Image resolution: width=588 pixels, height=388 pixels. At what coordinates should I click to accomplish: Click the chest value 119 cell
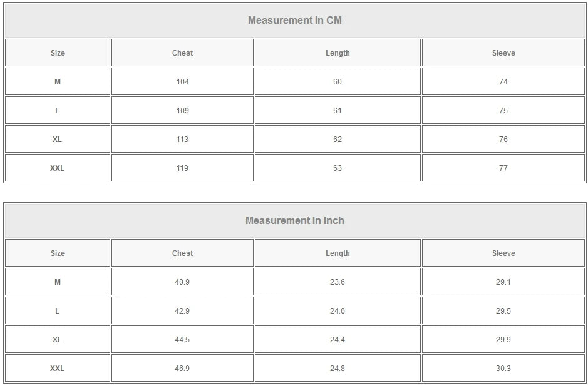[x=182, y=168]
